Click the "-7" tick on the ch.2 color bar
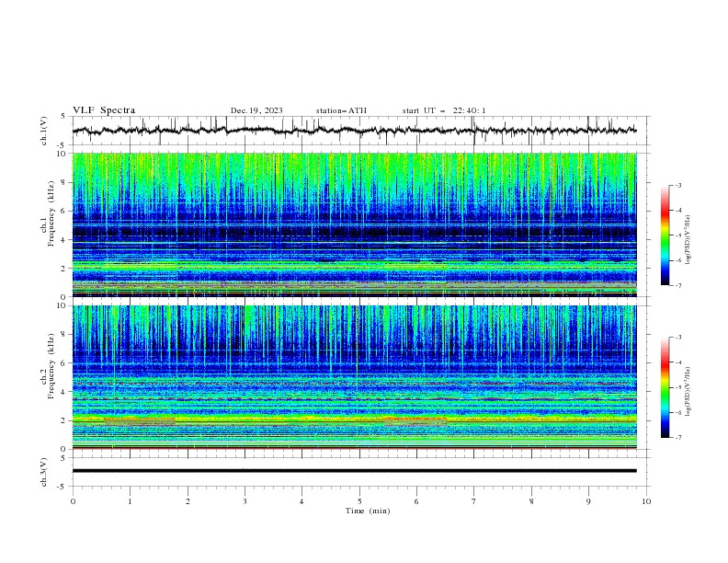Image resolution: width=728 pixels, height=563 pixels. pos(678,438)
